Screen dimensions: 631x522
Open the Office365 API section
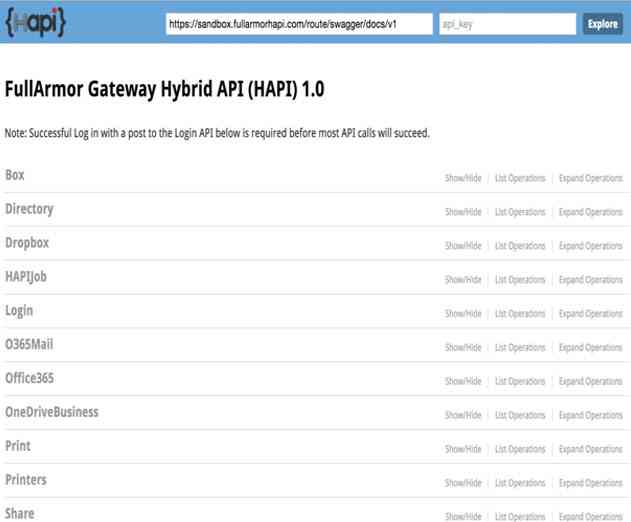pos(29,378)
